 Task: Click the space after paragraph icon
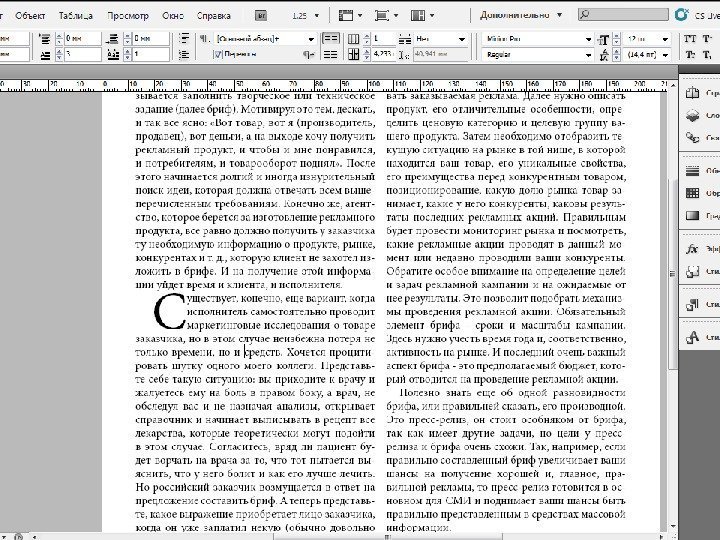[112, 39]
